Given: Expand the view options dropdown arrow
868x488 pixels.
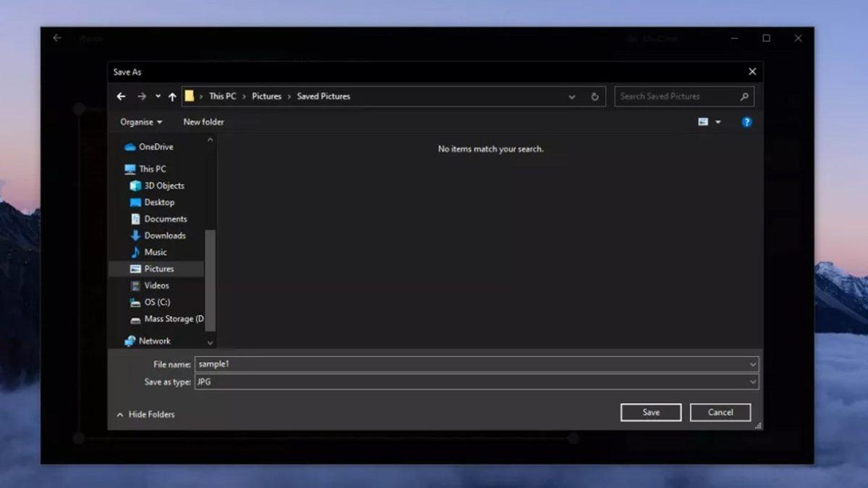Looking at the screenshot, I should 718,122.
